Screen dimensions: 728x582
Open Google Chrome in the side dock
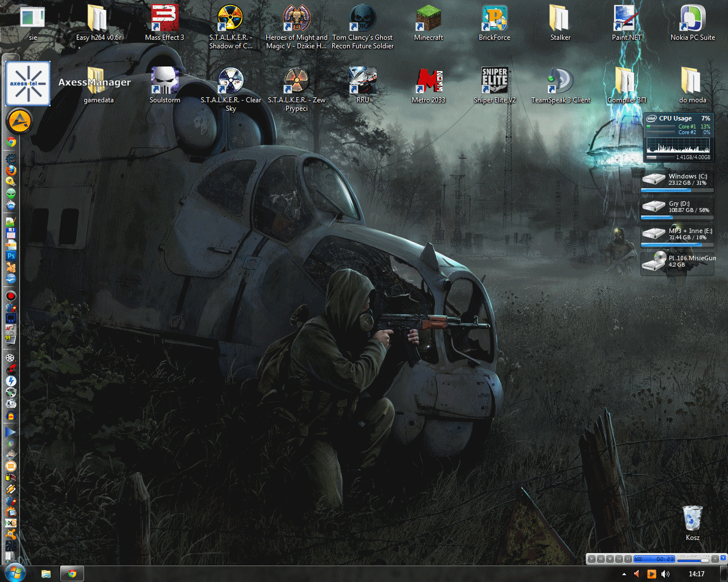coord(11,142)
